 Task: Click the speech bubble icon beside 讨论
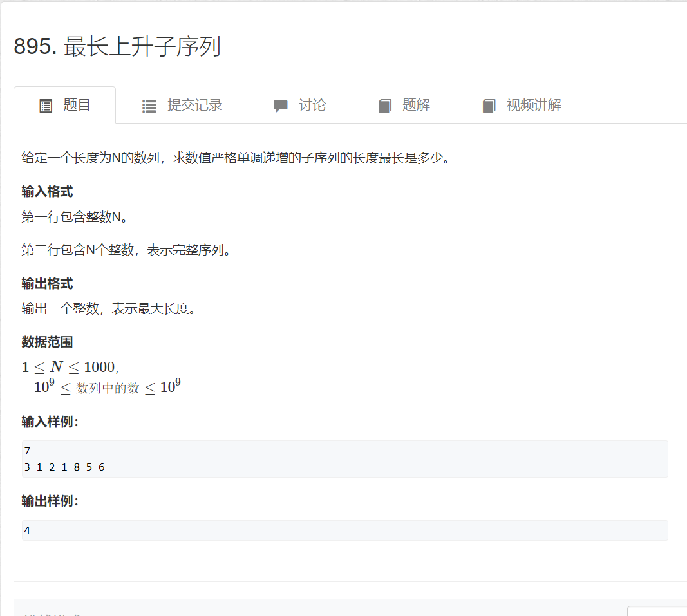click(281, 106)
